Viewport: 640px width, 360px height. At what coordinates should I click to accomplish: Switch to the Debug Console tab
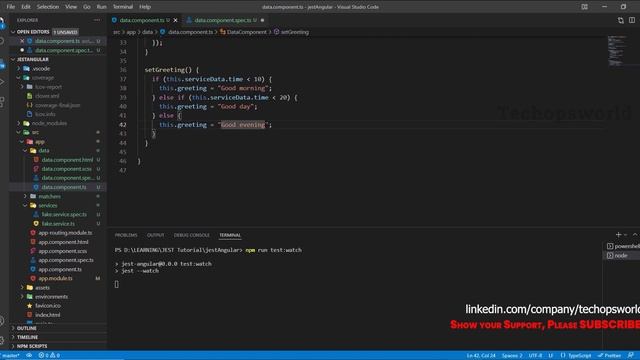tap(191, 235)
